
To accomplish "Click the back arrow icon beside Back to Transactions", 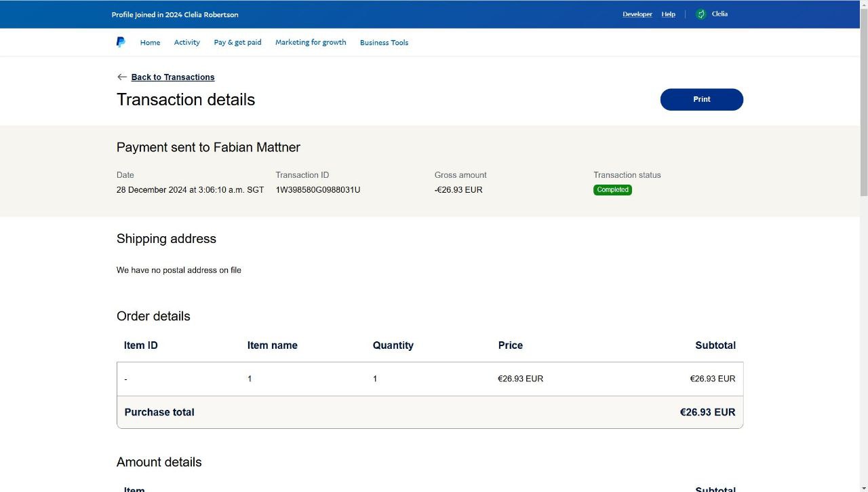I will [122, 77].
